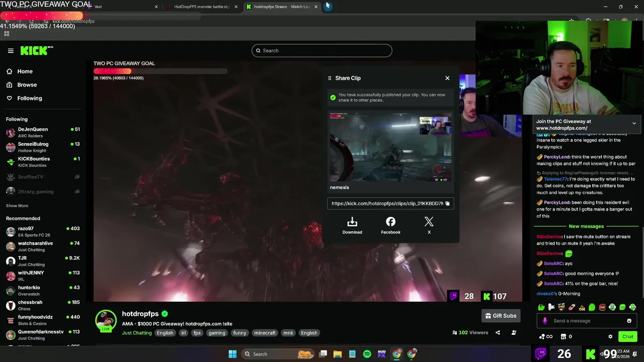Jump to New messages in chat

[x=586, y=226]
